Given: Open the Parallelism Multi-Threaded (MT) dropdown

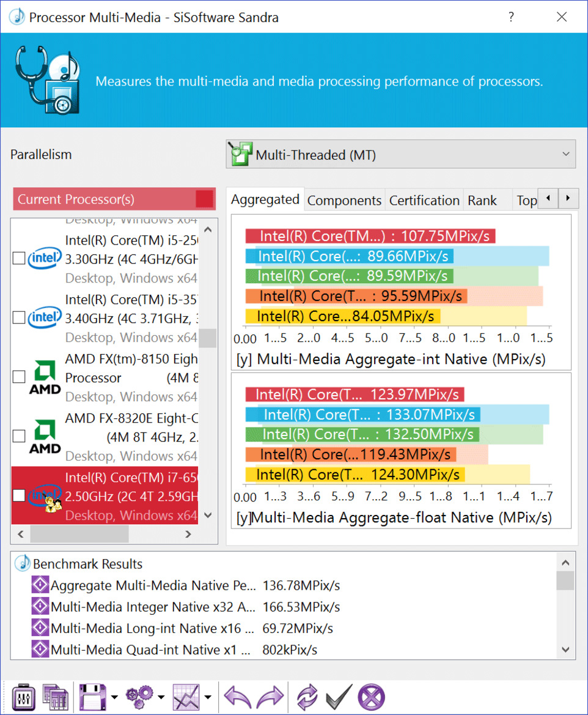Looking at the screenshot, I should click(x=401, y=154).
